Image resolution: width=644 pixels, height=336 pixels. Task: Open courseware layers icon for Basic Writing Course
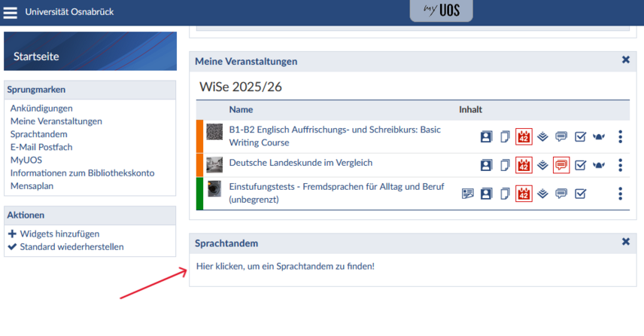[x=542, y=137]
